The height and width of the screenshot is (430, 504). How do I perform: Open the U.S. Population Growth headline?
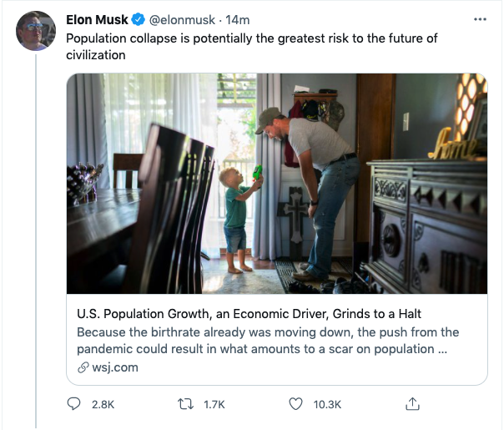(x=249, y=314)
